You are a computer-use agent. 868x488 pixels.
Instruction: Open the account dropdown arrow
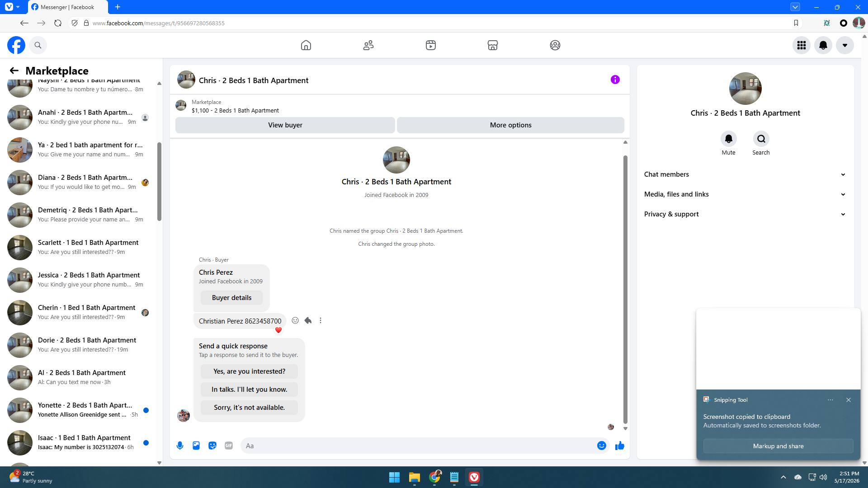[x=845, y=45]
